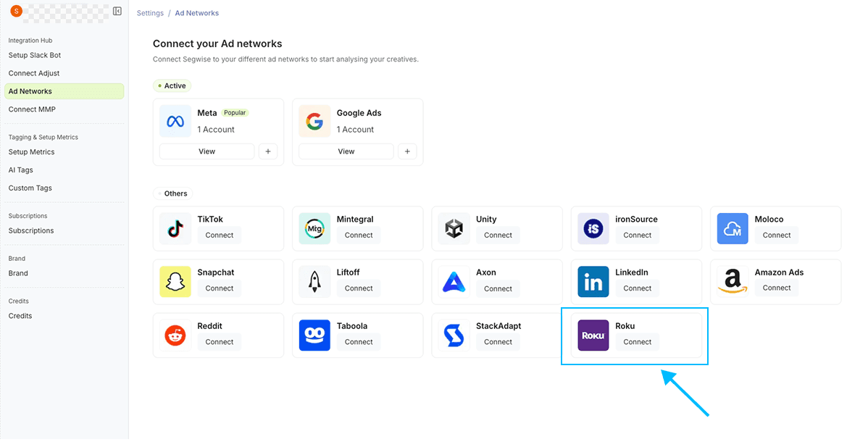Click the LinkedIn logo icon
The image size is (868, 442).
(x=593, y=281)
